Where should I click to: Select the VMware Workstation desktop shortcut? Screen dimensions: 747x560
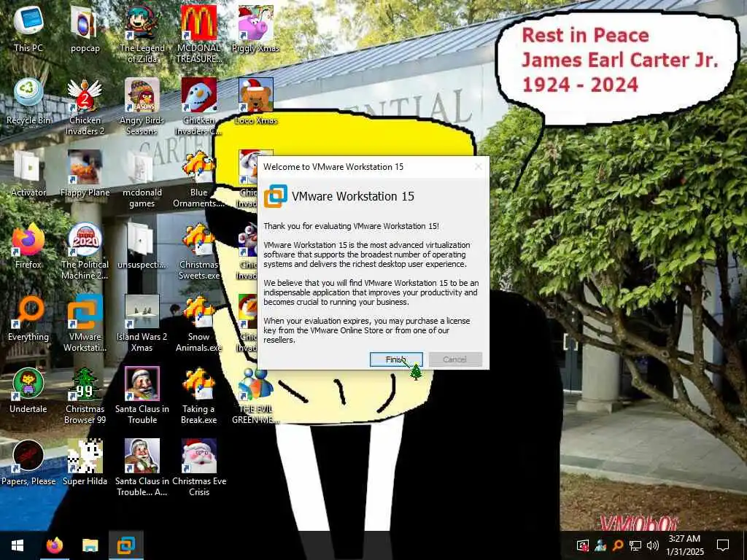click(85, 324)
